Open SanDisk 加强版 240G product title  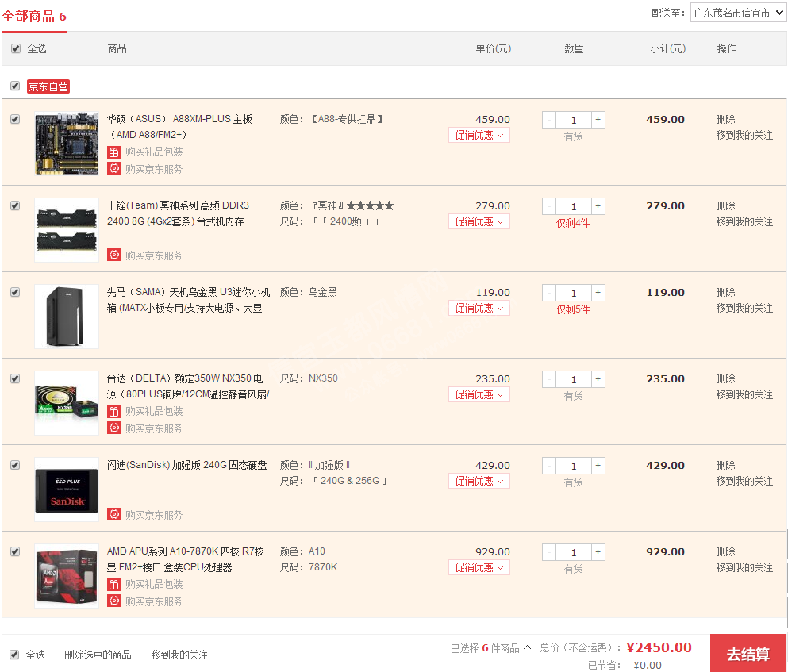[187, 465]
